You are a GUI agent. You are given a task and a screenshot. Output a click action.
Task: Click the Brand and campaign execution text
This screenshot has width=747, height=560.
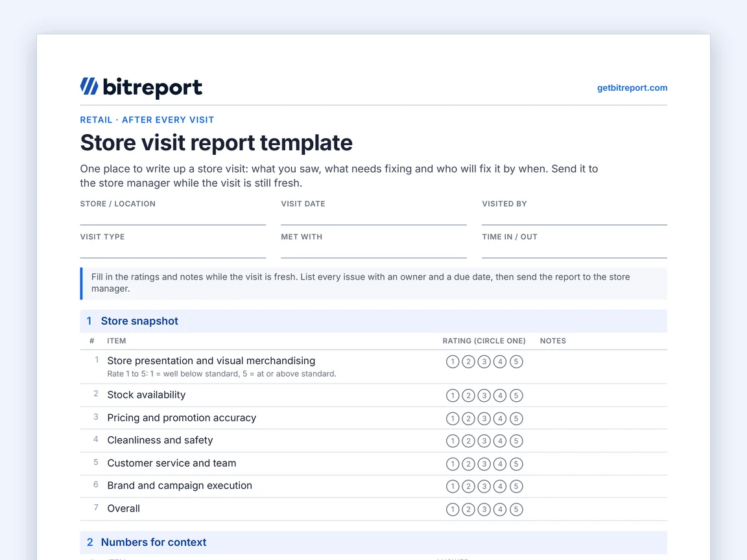coord(180,485)
